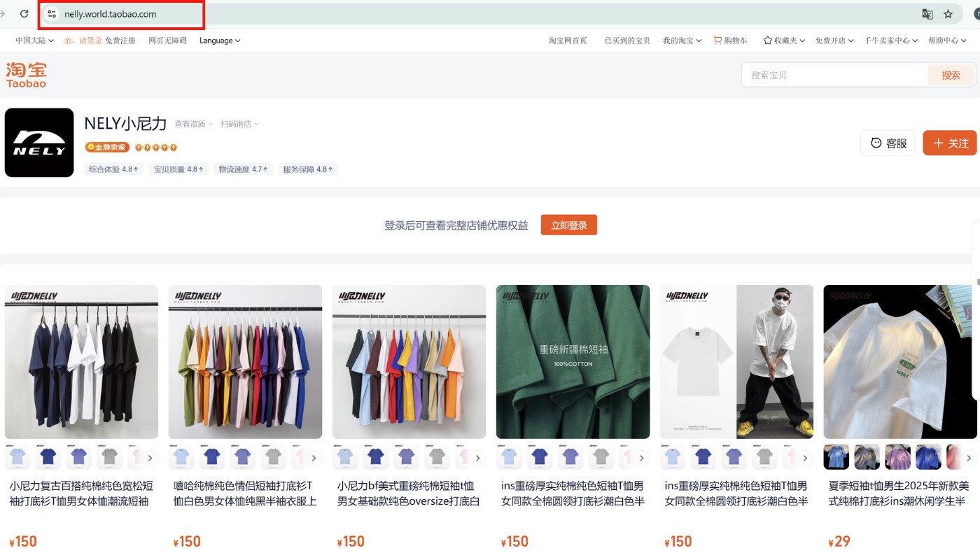Follow the store with 关注 button

(x=950, y=143)
